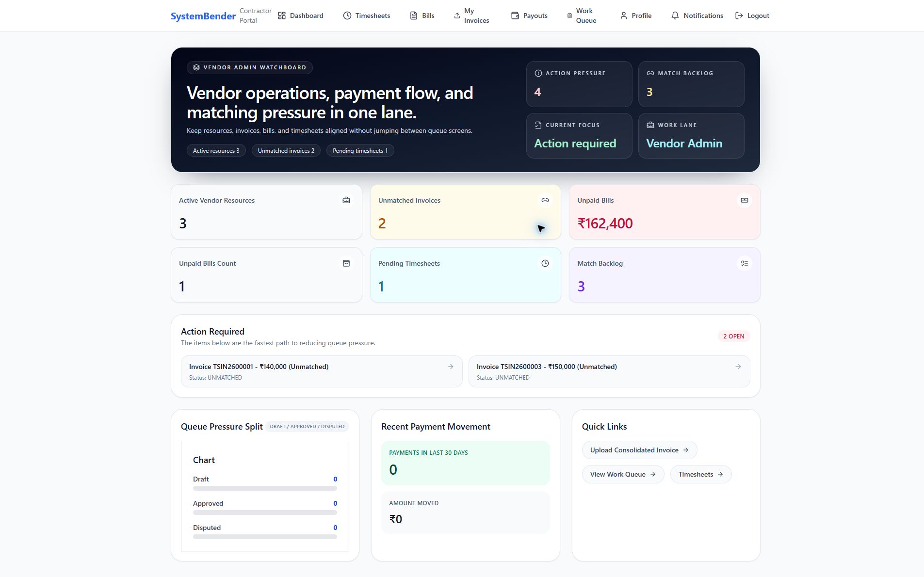Click arrow on Invoice TSIN2600003 row
The height and width of the screenshot is (577, 924).
(x=738, y=367)
